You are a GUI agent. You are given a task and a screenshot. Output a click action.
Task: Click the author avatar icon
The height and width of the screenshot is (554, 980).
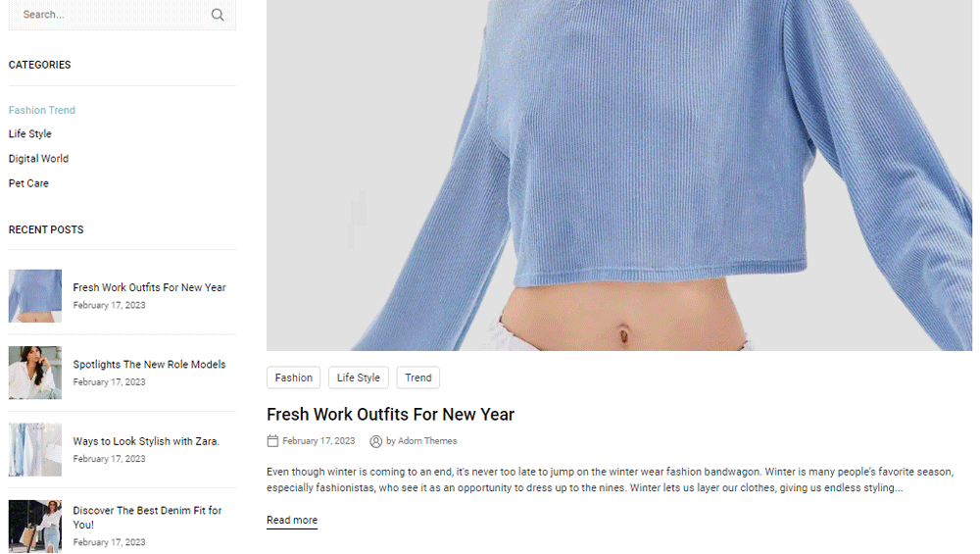click(375, 441)
